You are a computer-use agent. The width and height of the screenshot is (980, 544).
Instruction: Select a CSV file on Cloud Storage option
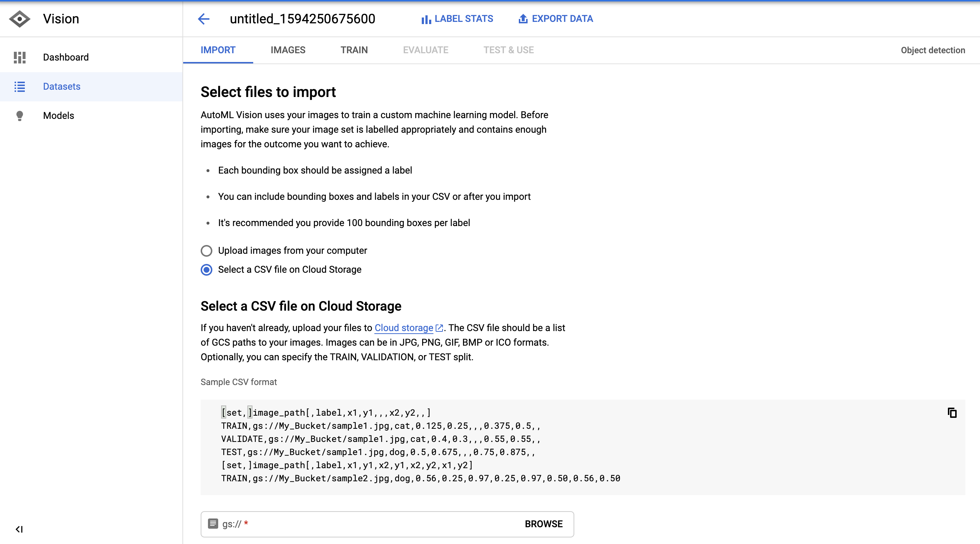tap(206, 269)
